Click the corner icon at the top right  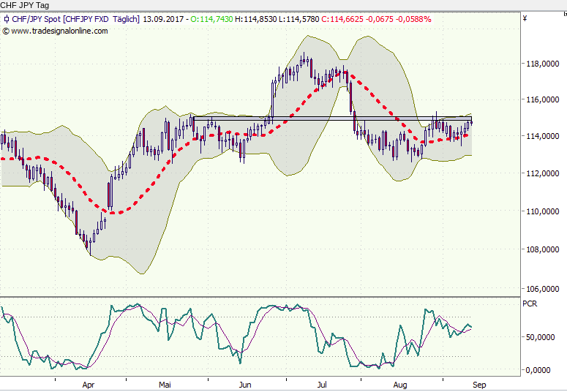[x=566, y=14]
